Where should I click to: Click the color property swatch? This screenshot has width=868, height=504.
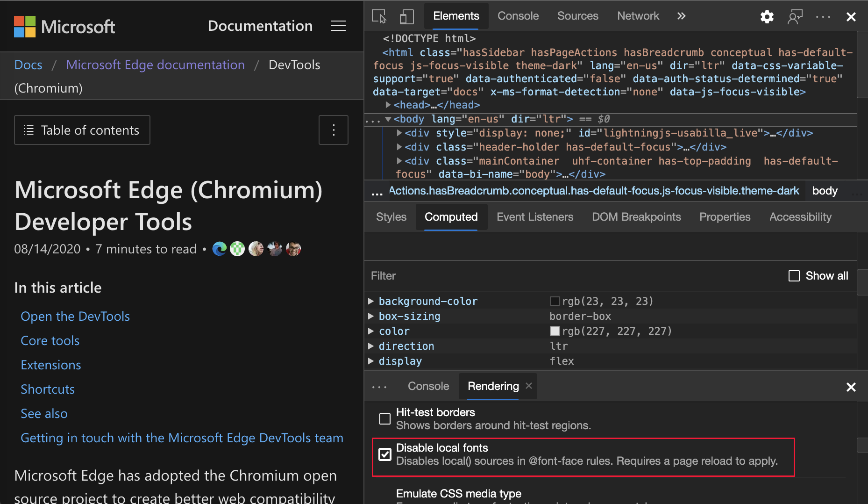click(x=555, y=331)
